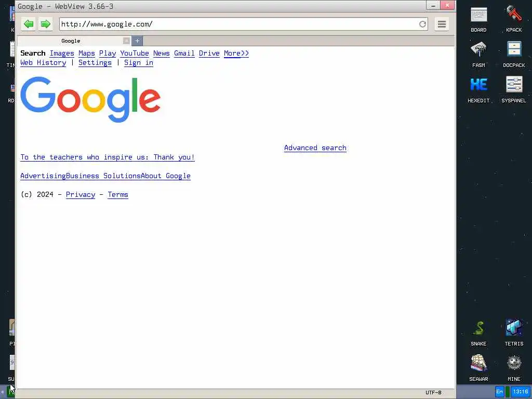Open Web History link
Screen dimensions: 532x399
pos(43,63)
